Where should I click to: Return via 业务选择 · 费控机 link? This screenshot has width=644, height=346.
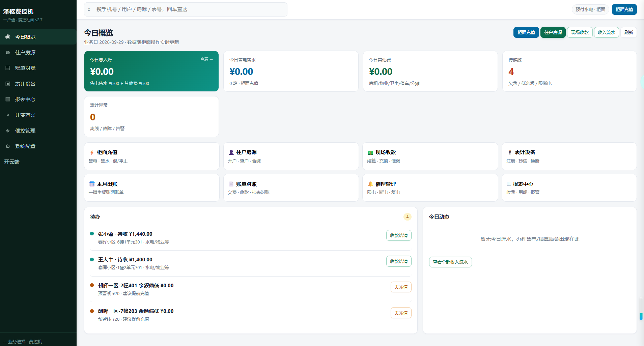(x=23, y=342)
